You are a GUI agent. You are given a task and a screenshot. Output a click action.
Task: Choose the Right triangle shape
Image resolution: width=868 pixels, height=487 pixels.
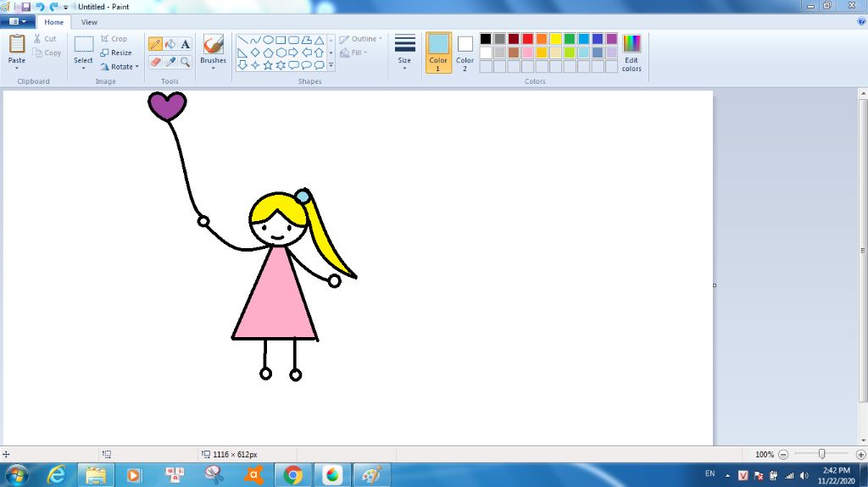tap(242, 53)
